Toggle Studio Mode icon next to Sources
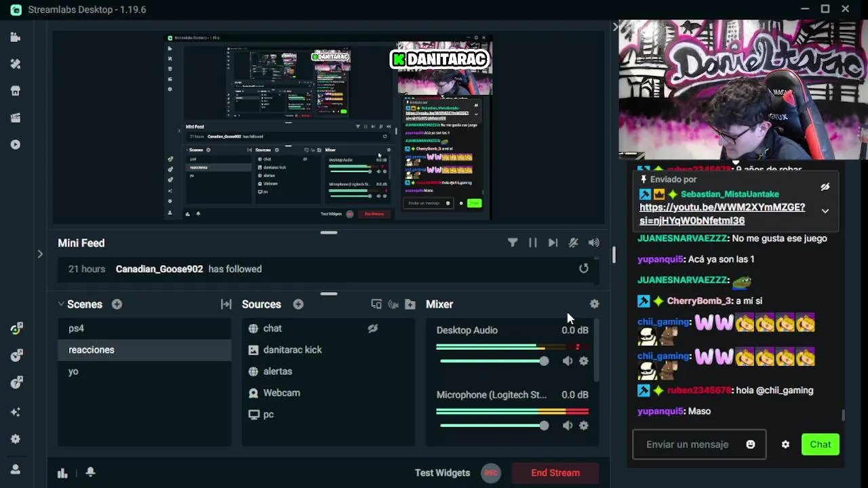868x488 pixels. [x=376, y=304]
